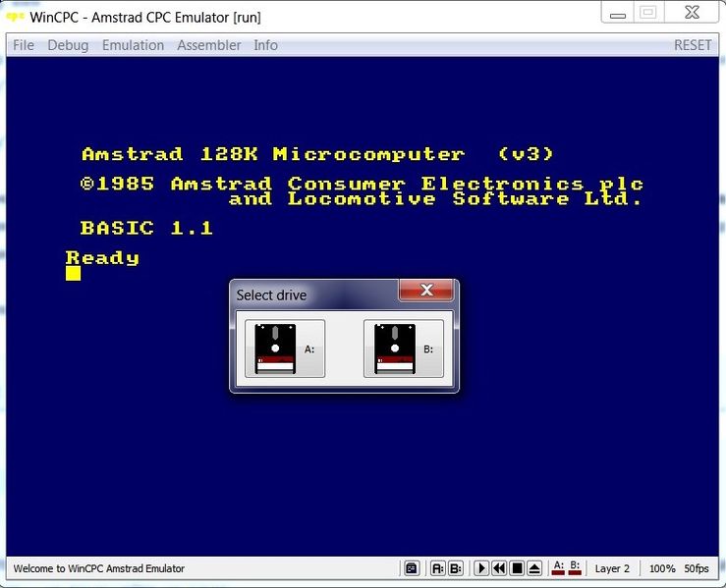Click the 'Welcome to WinCPC Amstrad Emulator' status text
726x588 pixels.
point(98,568)
